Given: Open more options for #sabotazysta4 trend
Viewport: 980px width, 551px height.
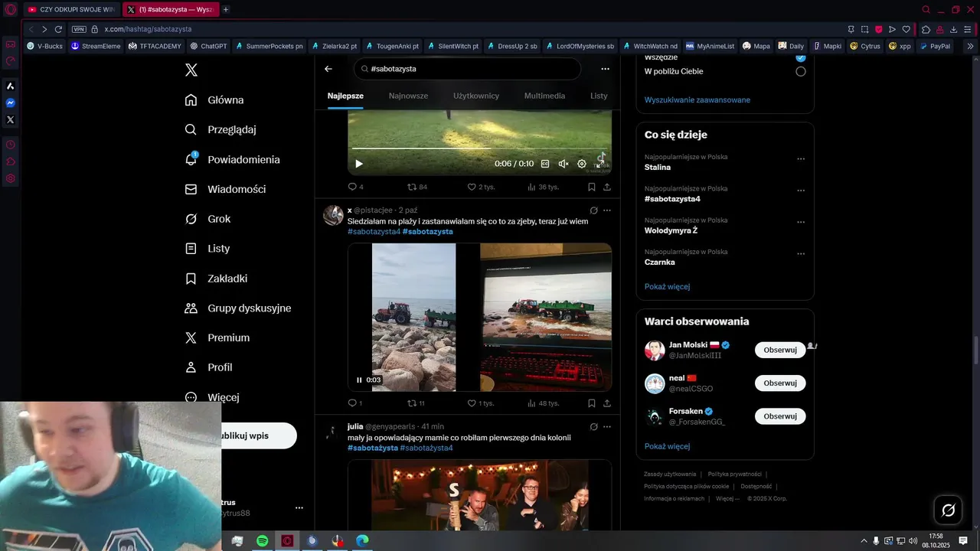Looking at the screenshot, I should pyautogui.click(x=801, y=191).
